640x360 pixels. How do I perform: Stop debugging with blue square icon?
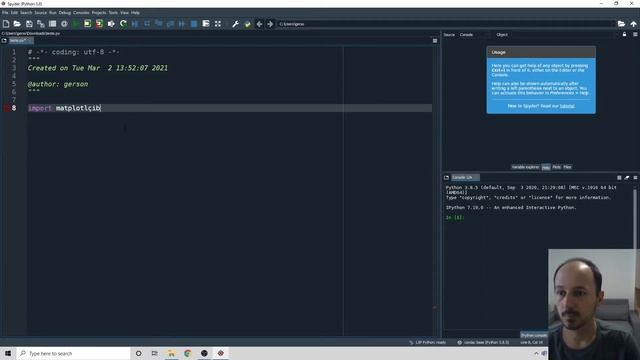click(194, 24)
